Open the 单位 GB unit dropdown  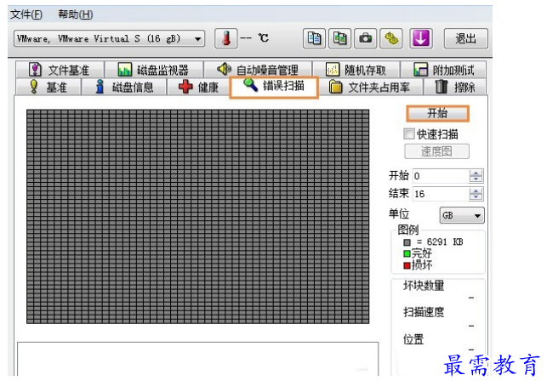click(x=462, y=215)
